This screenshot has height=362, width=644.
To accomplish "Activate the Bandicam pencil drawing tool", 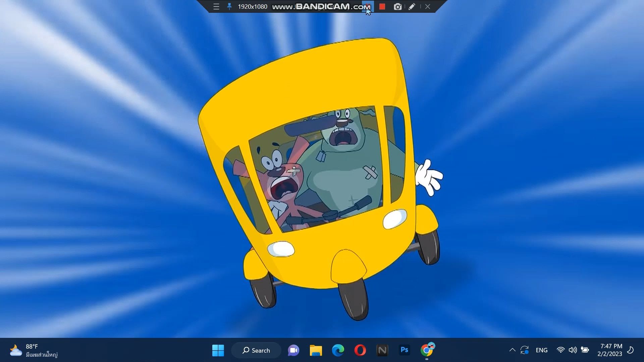I will tap(412, 7).
